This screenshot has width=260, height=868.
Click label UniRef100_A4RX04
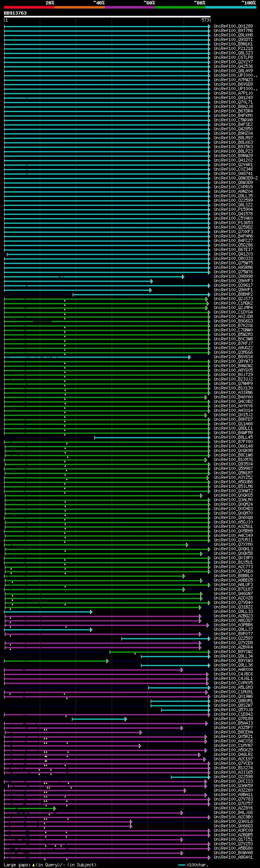coord(233,669)
